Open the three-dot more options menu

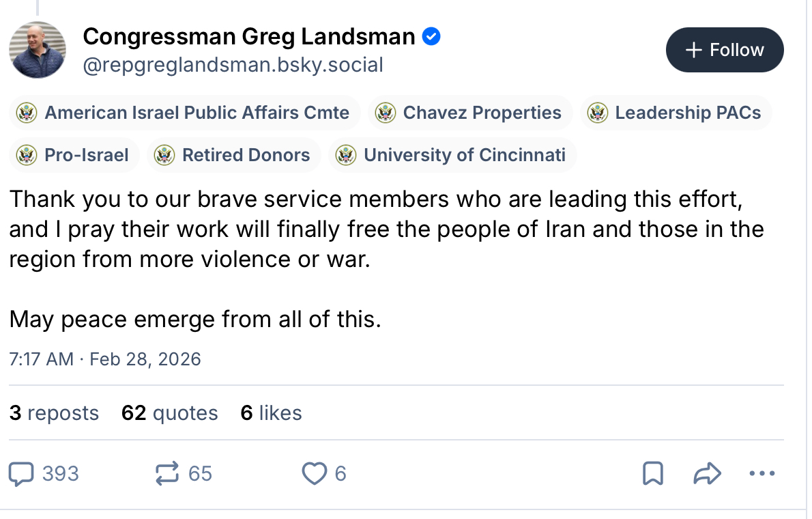click(762, 473)
